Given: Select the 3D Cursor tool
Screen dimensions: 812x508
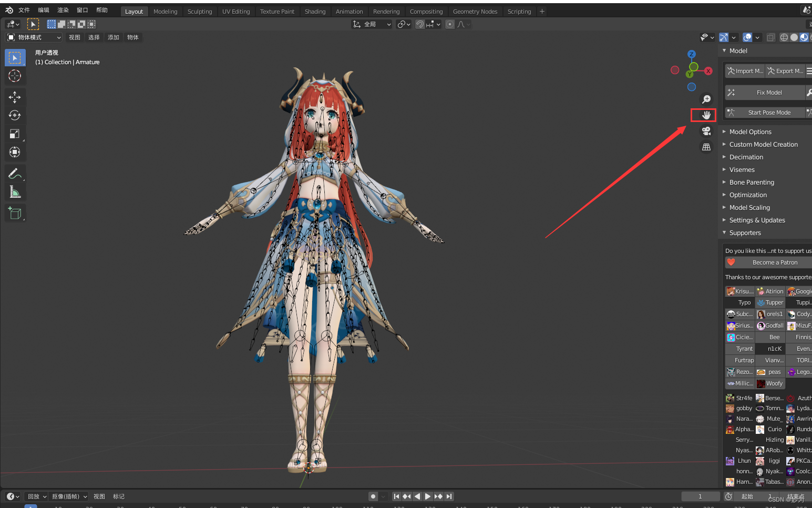Looking at the screenshot, I should [15, 76].
